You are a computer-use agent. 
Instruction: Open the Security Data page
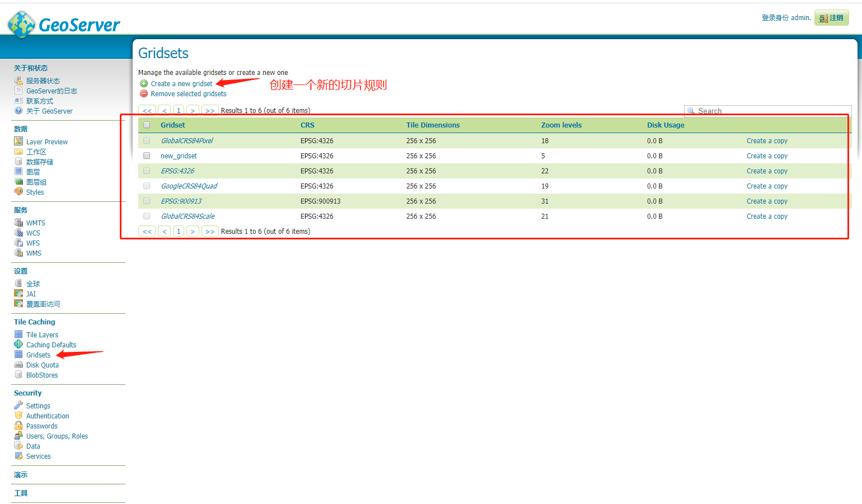(33, 446)
